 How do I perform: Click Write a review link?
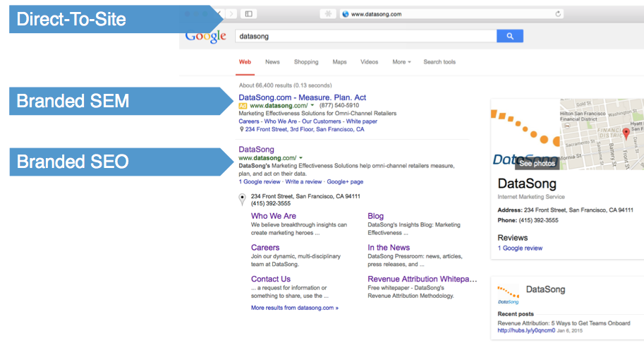(x=303, y=181)
